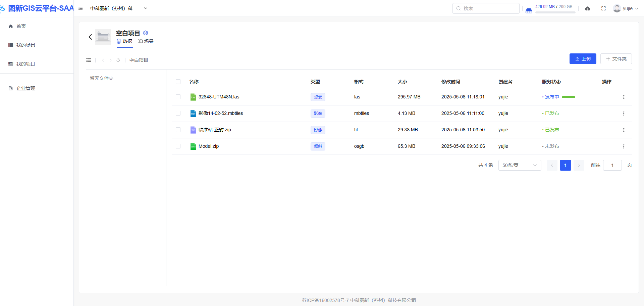Click the project settings gear icon
The width and height of the screenshot is (644, 306).
146,33
